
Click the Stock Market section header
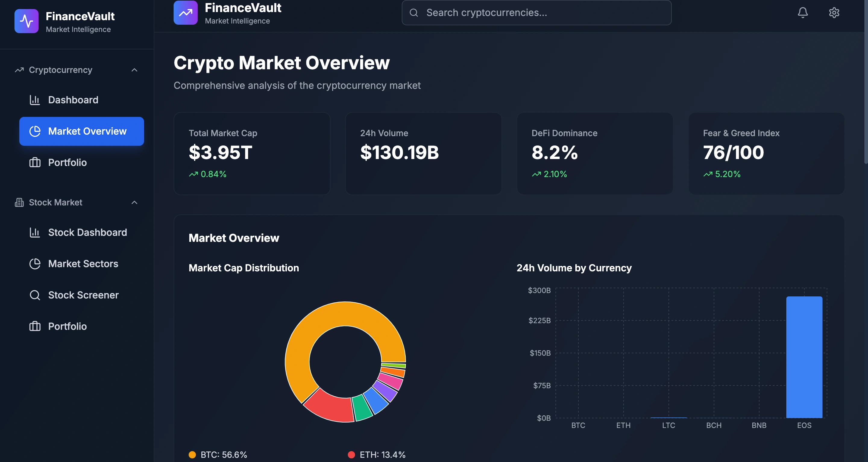point(55,202)
